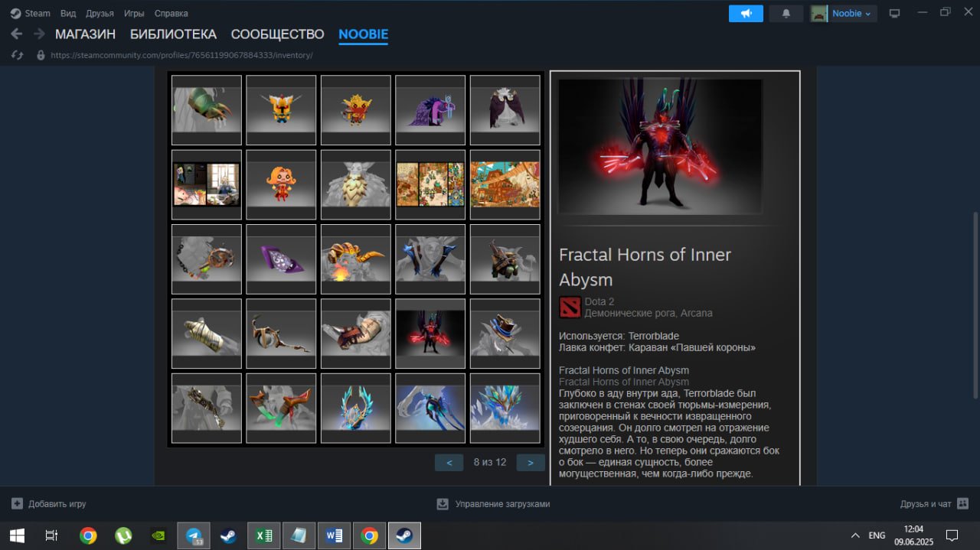Select the winged yellow helmet figurine item
The image size is (980, 550).
coord(281,110)
